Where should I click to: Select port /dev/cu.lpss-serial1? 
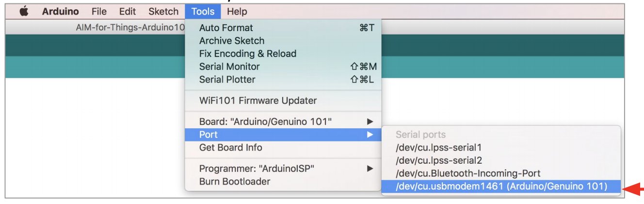pyautogui.click(x=501, y=147)
